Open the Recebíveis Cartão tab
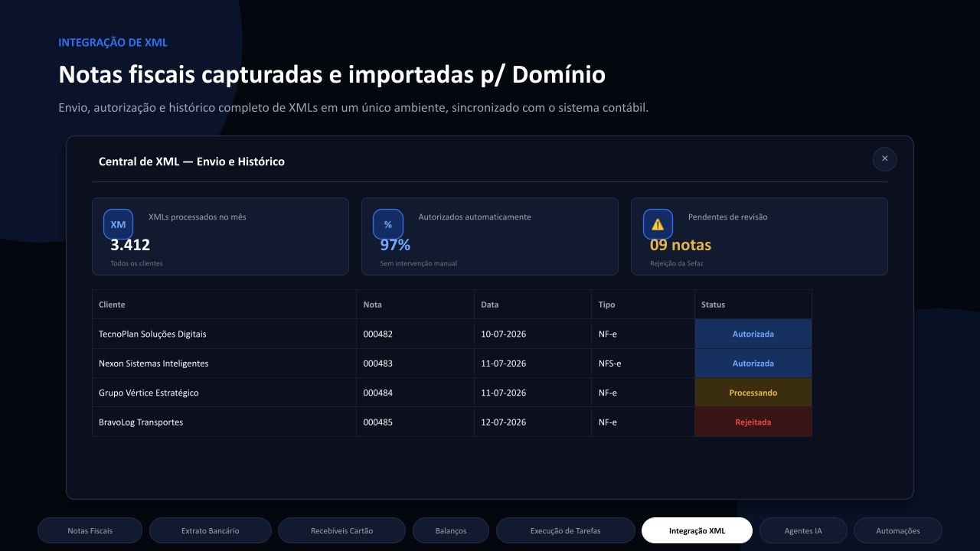 pos(341,530)
